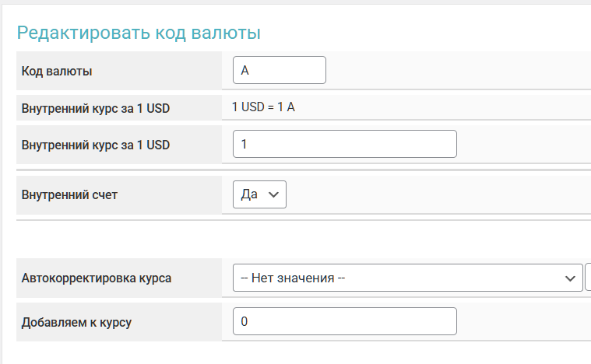Click the 'Автокорректировка курса' label

coord(97,278)
